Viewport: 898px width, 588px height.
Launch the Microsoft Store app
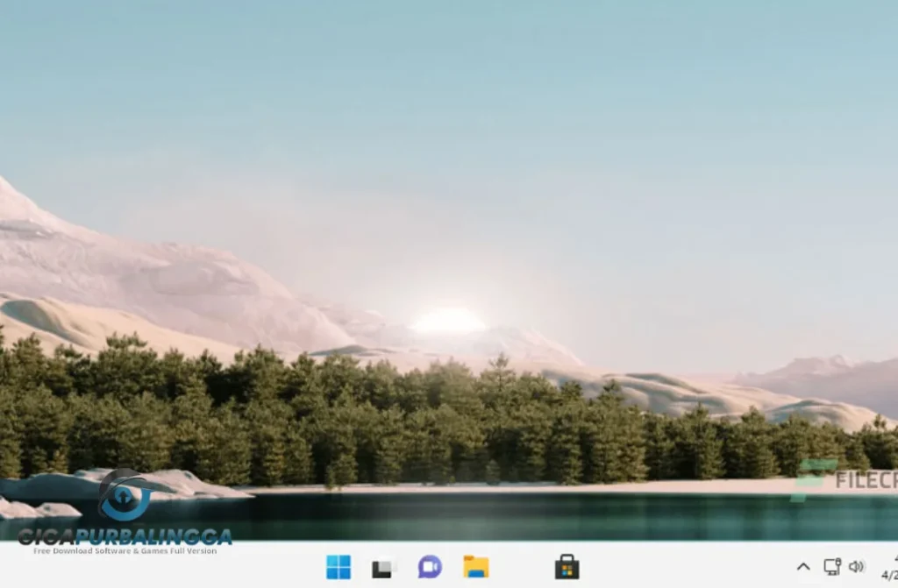(x=566, y=569)
